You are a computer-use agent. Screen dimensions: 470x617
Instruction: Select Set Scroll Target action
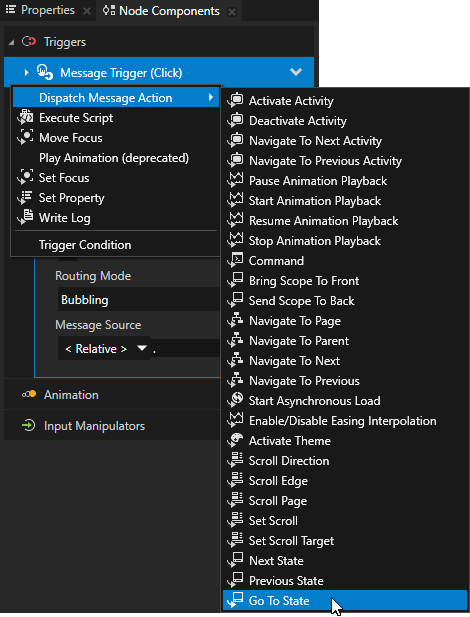click(x=344, y=541)
